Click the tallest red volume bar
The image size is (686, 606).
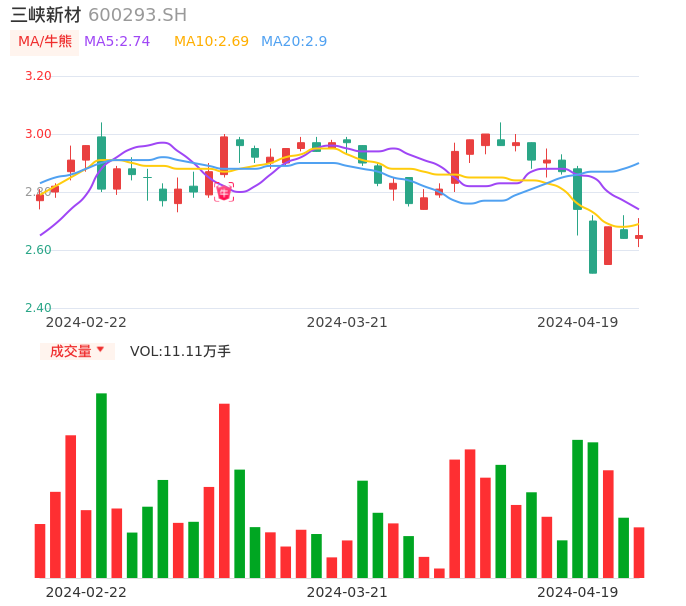pos(224,490)
